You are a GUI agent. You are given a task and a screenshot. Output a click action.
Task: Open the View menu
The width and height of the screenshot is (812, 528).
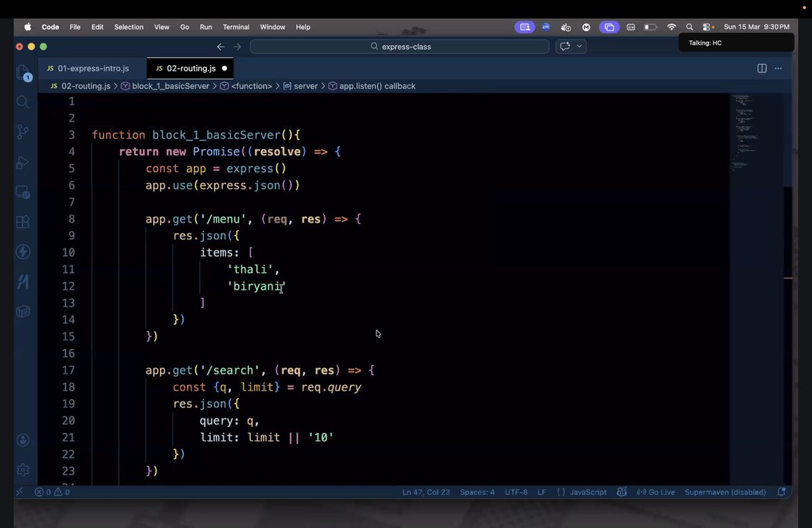(162, 27)
